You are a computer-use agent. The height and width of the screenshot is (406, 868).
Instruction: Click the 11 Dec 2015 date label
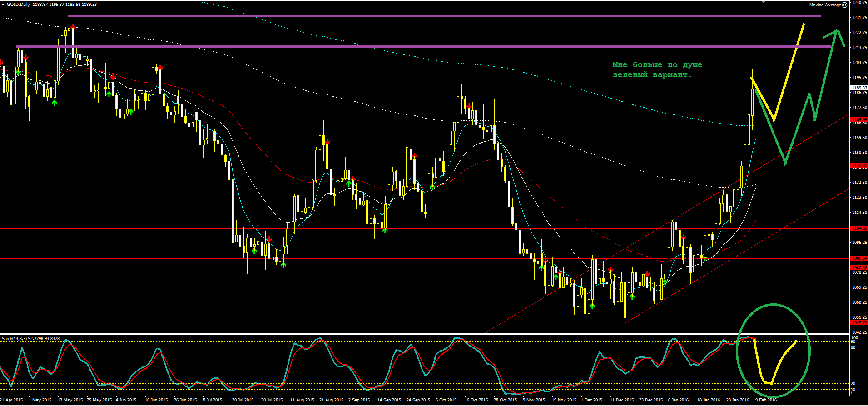tap(622, 400)
